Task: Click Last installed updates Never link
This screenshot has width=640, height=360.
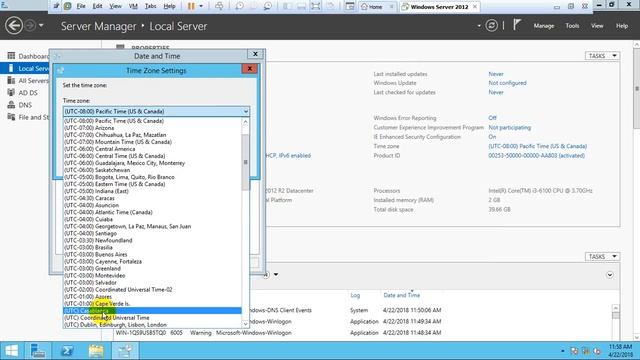Action: point(496,74)
